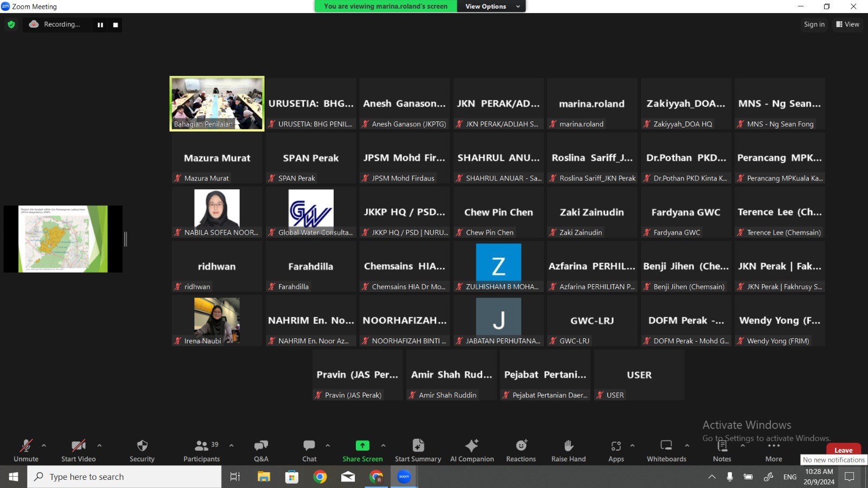Expand audio options arrow beside Unmute
This screenshot has height=488, width=868.
click(44, 446)
